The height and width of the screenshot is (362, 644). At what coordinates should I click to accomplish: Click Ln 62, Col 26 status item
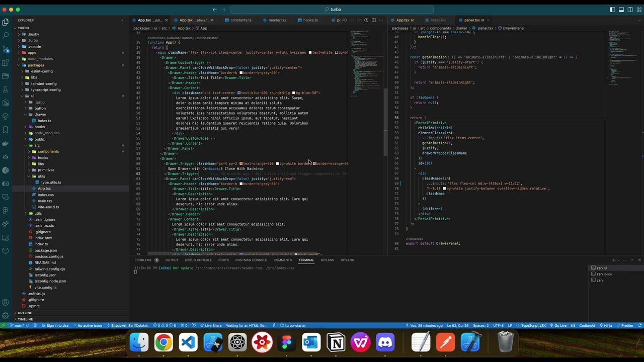click(x=457, y=325)
